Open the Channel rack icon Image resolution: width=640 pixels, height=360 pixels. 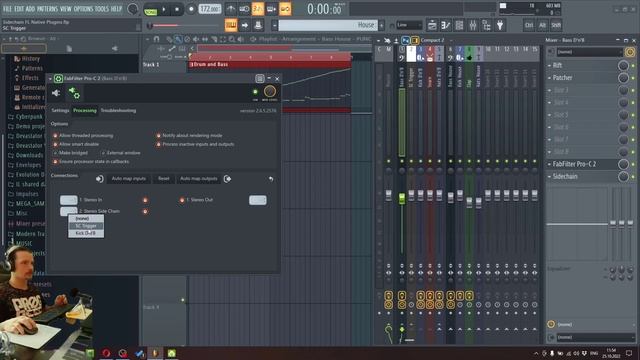pos(459,25)
